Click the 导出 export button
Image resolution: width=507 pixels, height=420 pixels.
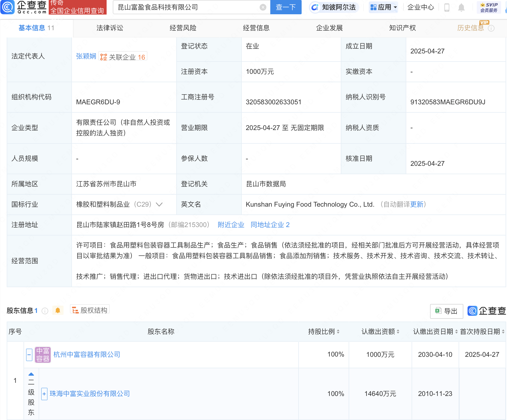tap(447, 311)
